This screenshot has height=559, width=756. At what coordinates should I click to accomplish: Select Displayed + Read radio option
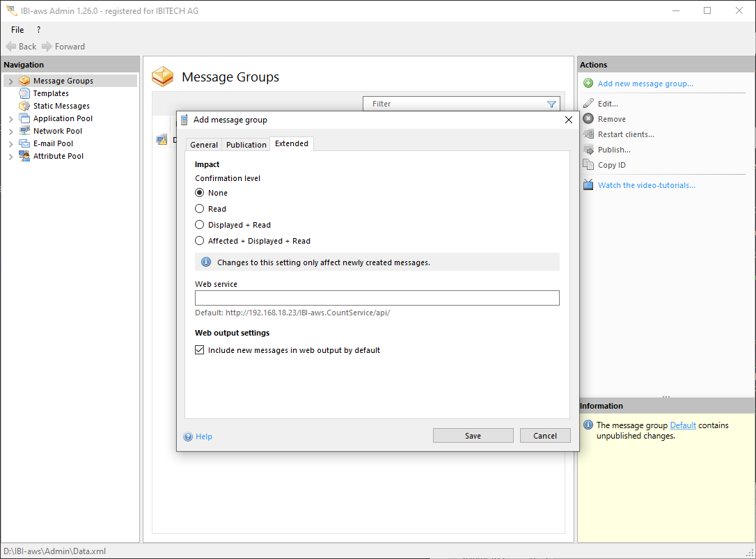(x=200, y=225)
